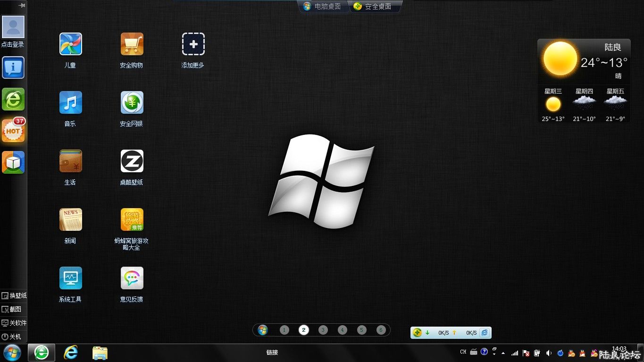Open the 生活 wallet icon

click(70, 161)
